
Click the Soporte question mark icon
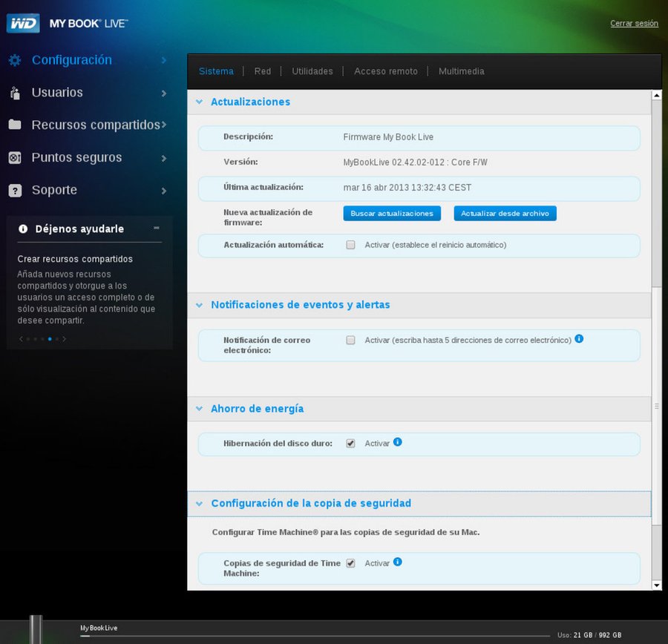[15, 191]
